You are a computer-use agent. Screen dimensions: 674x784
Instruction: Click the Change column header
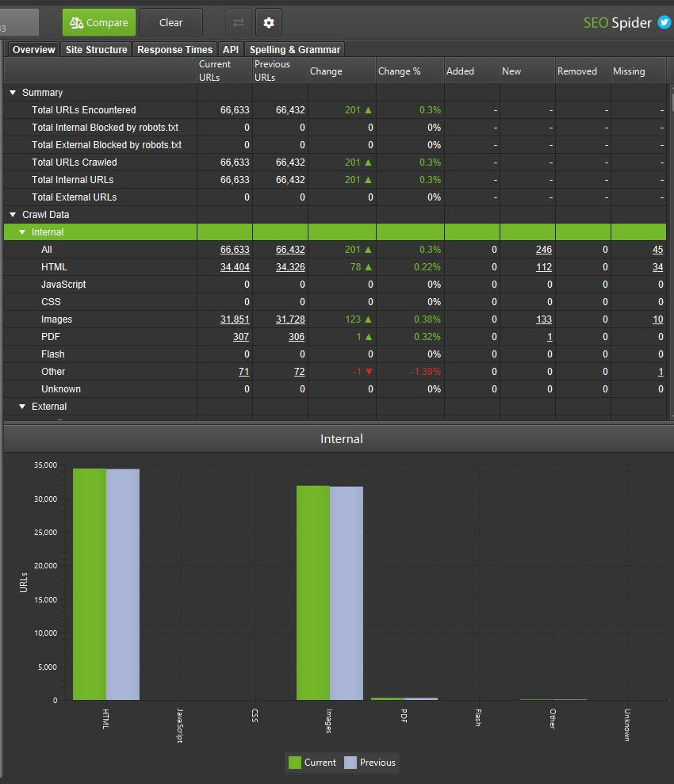(x=342, y=71)
